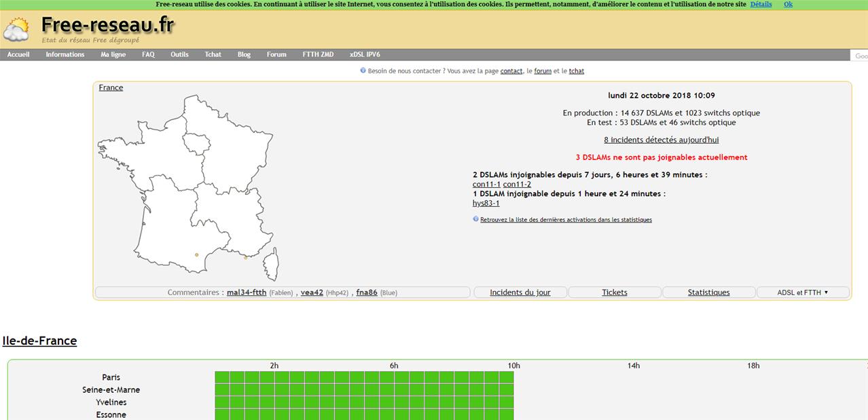The image size is (868, 420).
Task: Click the Essonne row label
Action: pos(111,415)
